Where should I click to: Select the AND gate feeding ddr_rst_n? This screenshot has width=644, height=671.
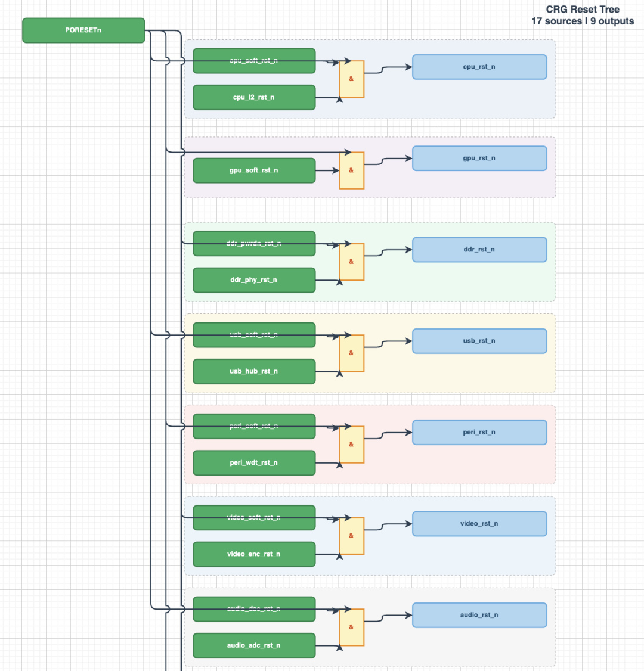point(352,262)
